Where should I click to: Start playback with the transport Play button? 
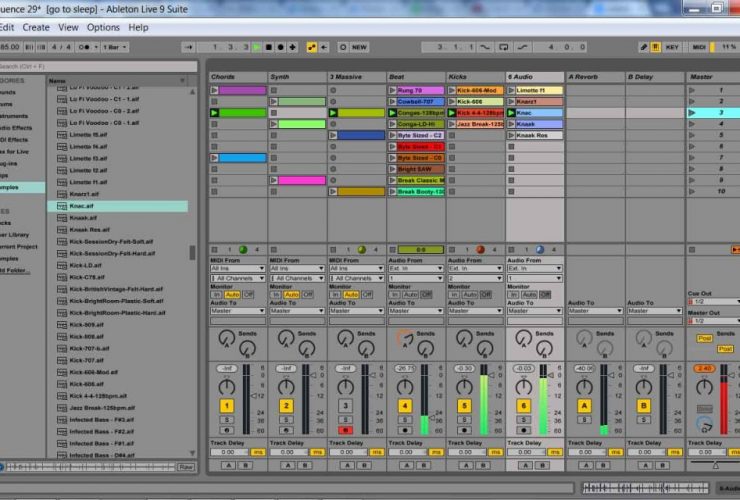click(257, 47)
